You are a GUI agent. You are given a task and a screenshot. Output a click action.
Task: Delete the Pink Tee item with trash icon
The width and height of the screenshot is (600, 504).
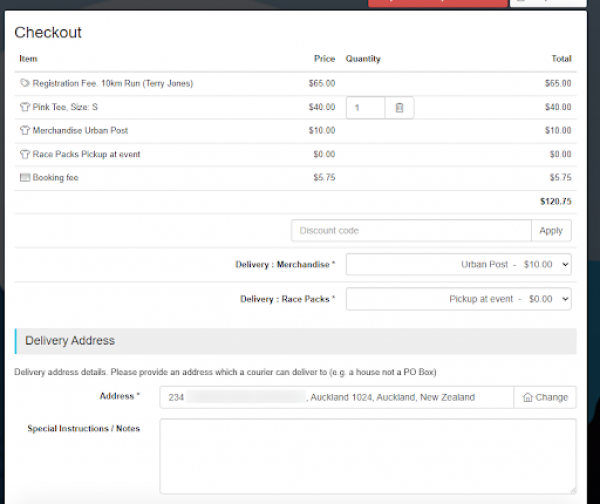399,107
